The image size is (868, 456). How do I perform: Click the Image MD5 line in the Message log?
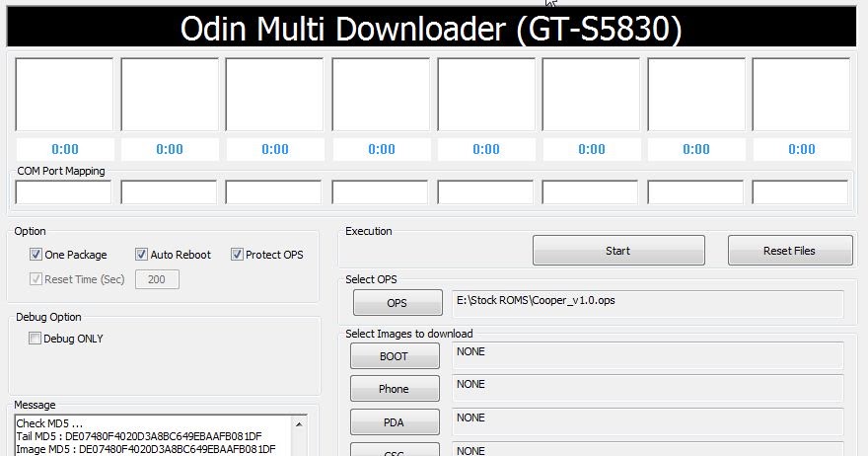click(x=146, y=449)
